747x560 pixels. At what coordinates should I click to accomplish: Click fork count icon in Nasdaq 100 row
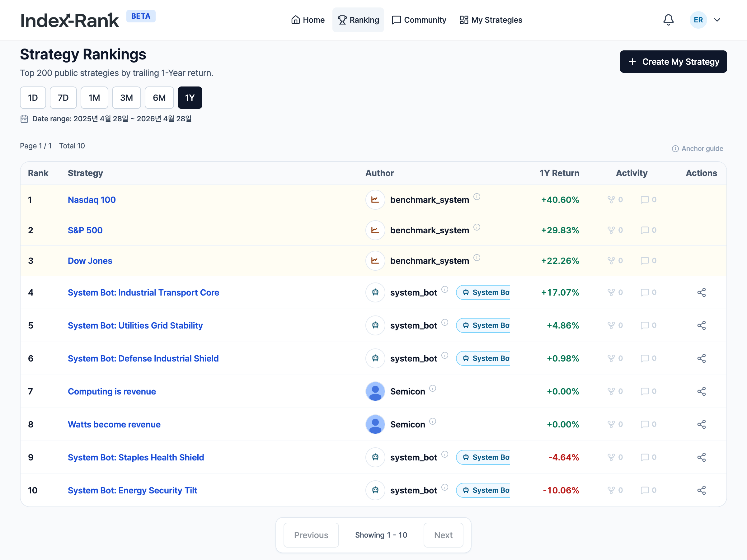pos(611,199)
